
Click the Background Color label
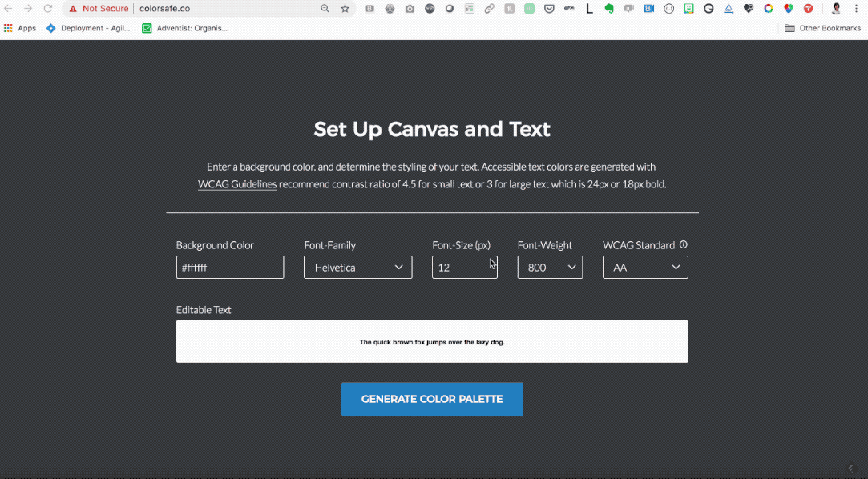[x=215, y=245]
